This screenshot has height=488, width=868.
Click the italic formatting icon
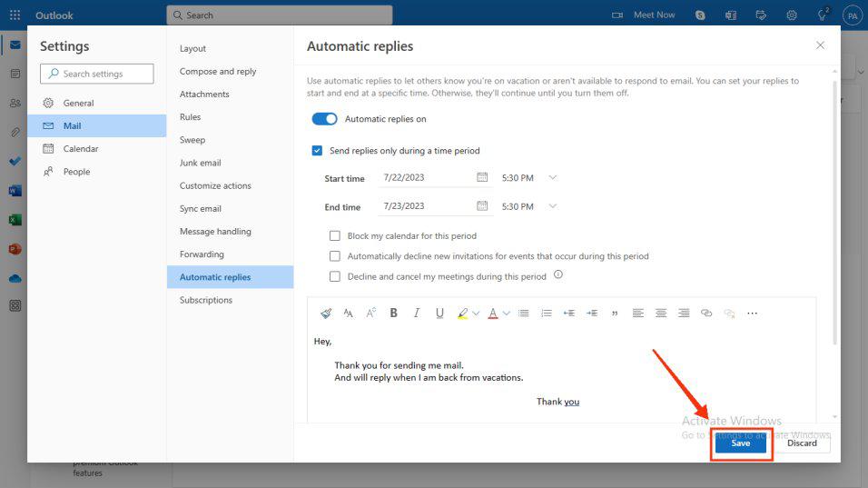coord(416,313)
